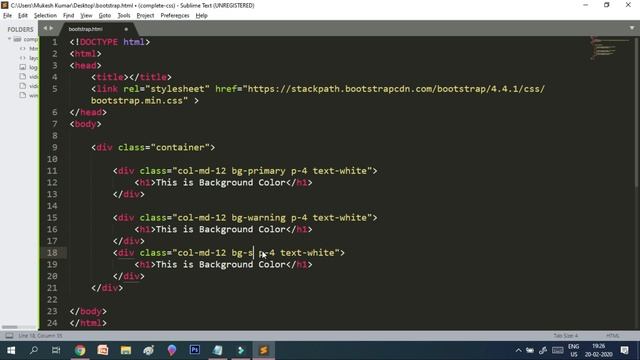This screenshot has height=360, width=640.
Task: Open the Tab Size 4 selector
Action: tap(566, 336)
